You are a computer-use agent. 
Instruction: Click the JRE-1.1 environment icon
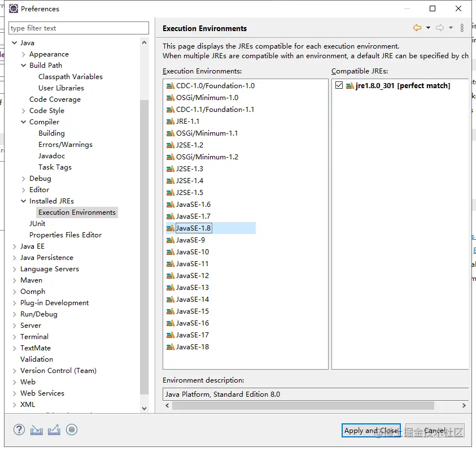point(171,122)
